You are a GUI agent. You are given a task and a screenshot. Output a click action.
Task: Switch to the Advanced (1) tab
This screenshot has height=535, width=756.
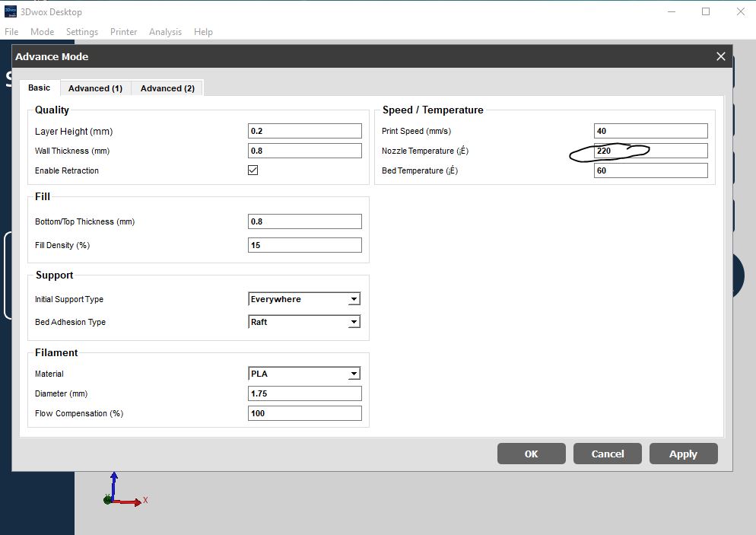pyautogui.click(x=96, y=88)
